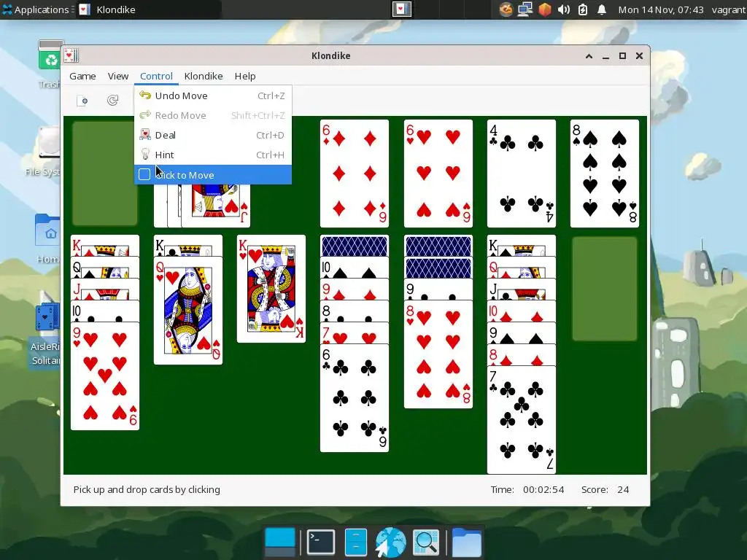Open the folder icon in the dock
Screen dimensions: 747x560
[x=466, y=542]
